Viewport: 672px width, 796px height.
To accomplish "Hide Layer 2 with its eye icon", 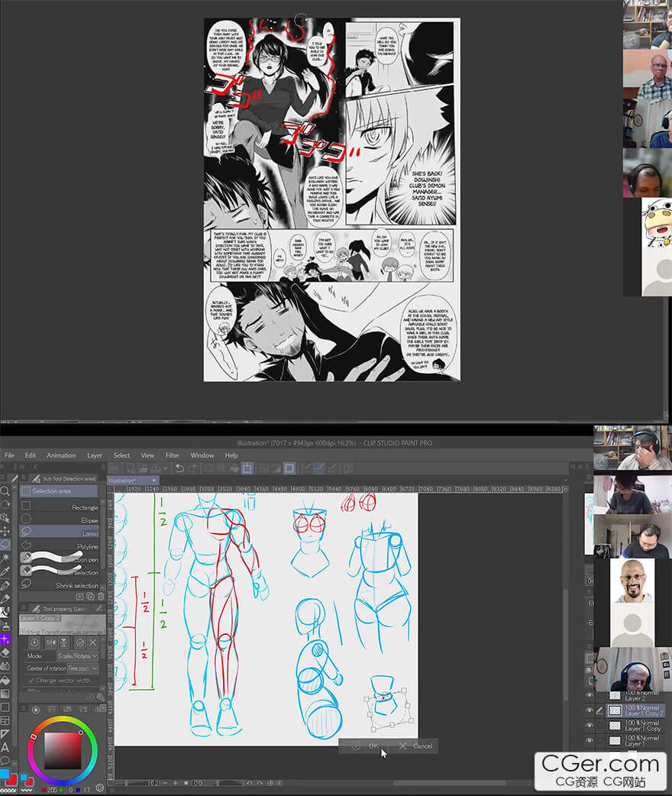I will [589, 695].
